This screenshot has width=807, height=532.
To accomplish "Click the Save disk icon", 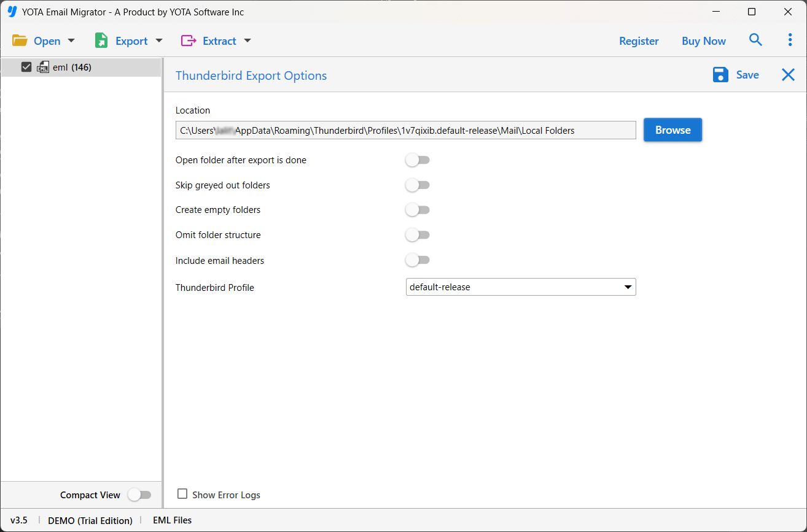I will pyautogui.click(x=720, y=74).
